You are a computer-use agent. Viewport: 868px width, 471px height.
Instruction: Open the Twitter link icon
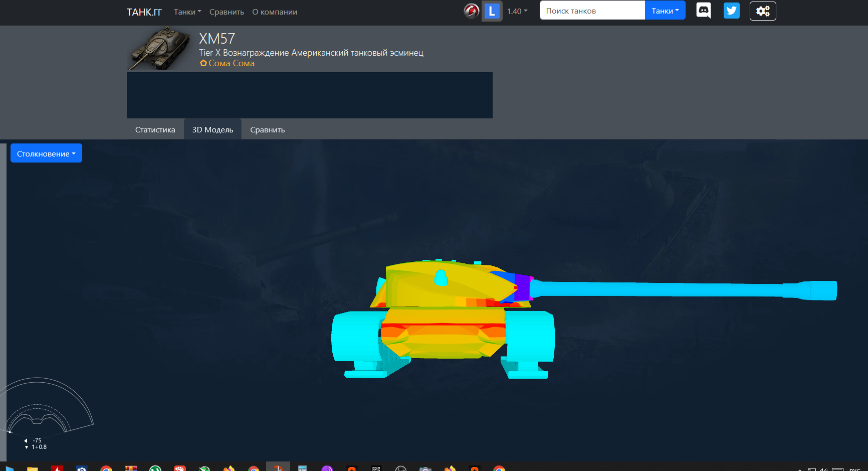pyautogui.click(x=731, y=11)
